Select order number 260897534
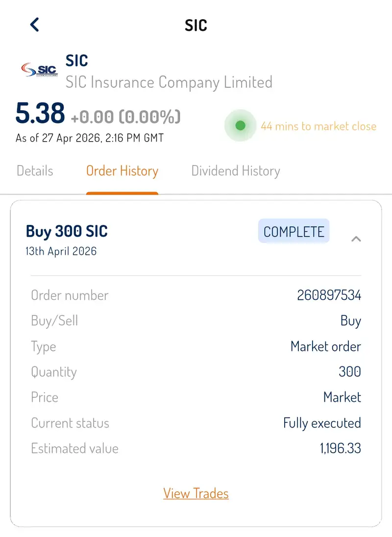 tap(329, 295)
